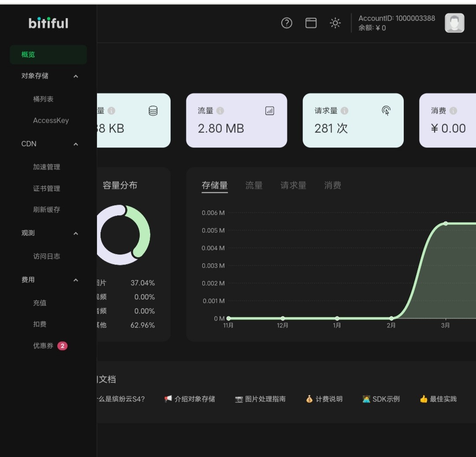Collapse the 观测 section chevron
The width and height of the screenshot is (476, 457).
76,233
